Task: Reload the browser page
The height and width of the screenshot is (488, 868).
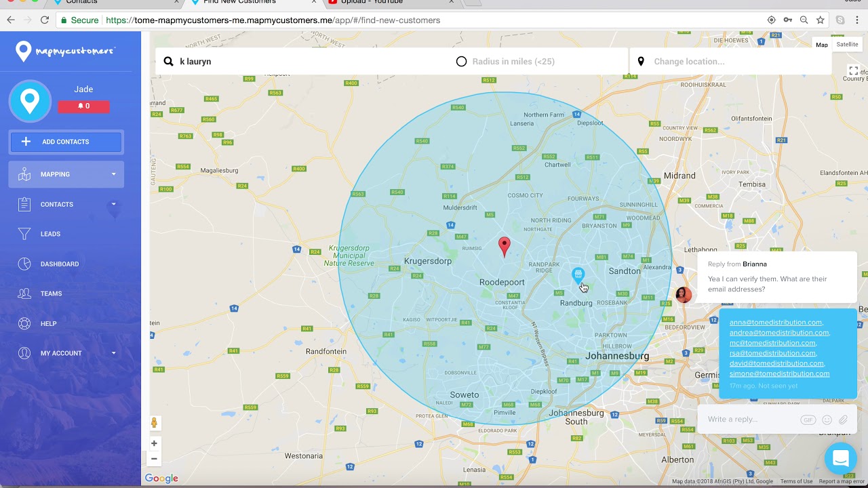Action: 45,20
